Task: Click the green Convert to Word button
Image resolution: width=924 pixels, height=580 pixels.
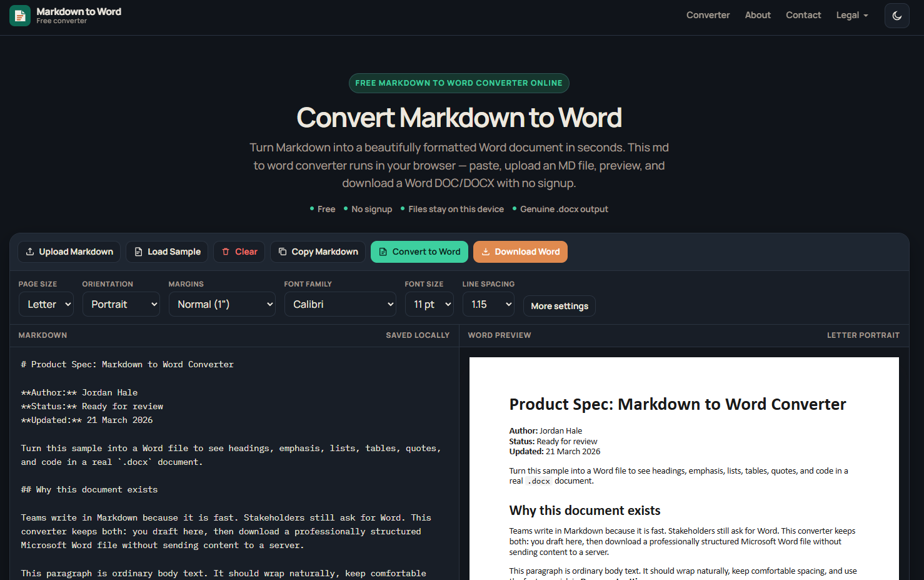Action: point(419,252)
